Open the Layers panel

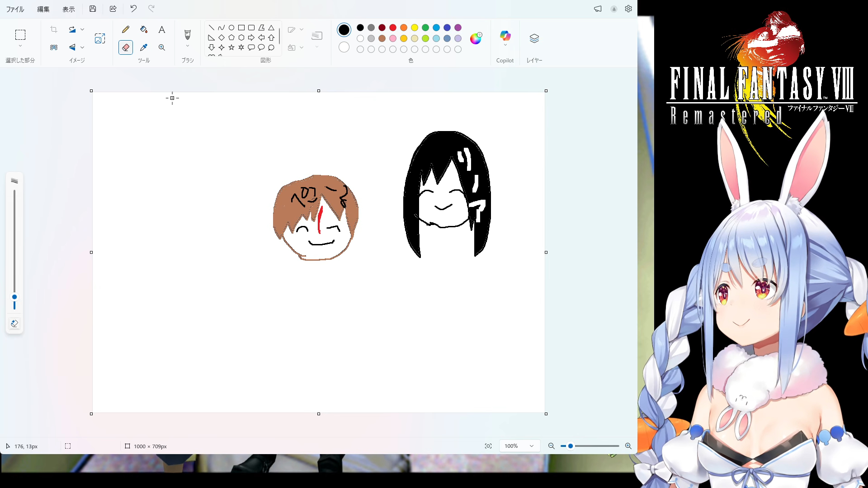click(x=534, y=39)
